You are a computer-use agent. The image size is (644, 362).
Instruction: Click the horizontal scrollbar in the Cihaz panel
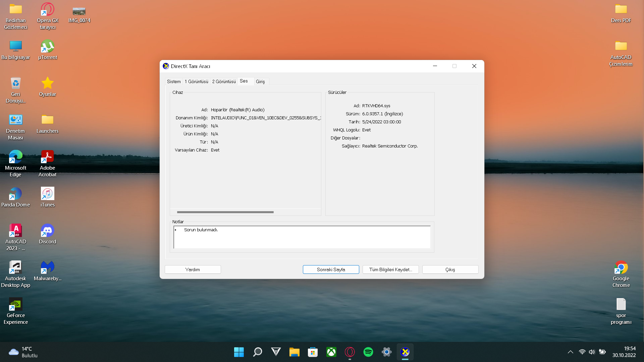pyautogui.click(x=225, y=212)
